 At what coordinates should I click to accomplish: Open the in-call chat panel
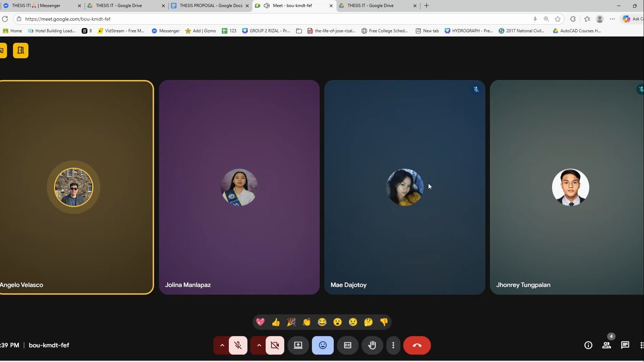(625, 346)
